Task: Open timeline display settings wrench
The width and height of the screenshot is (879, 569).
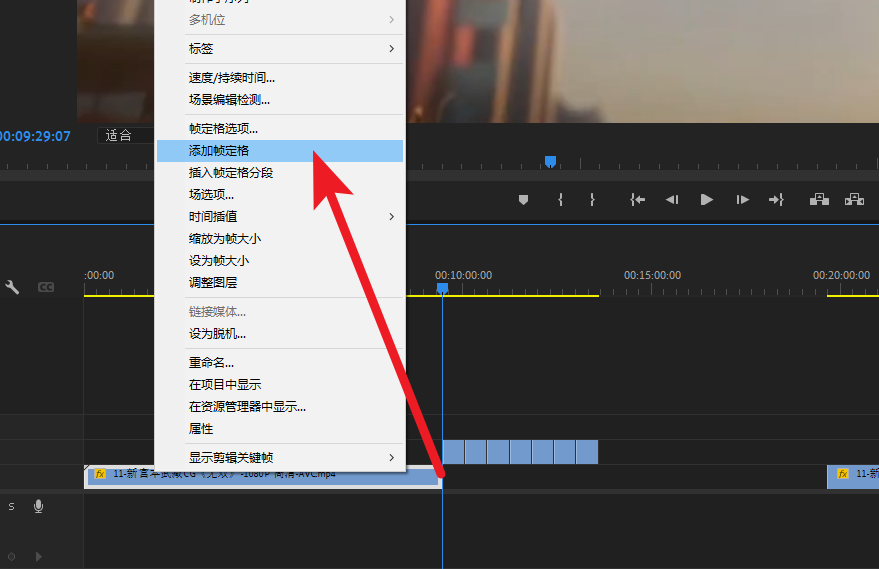Action: coord(13,288)
